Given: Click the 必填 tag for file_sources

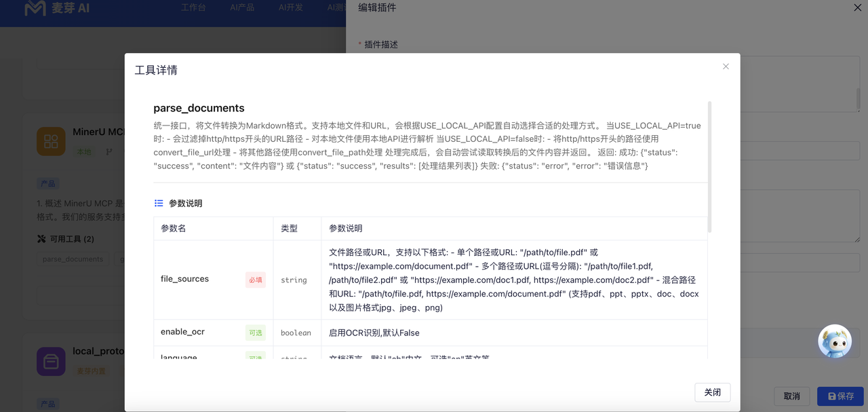Looking at the screenshot, I should tap(256, 280).
